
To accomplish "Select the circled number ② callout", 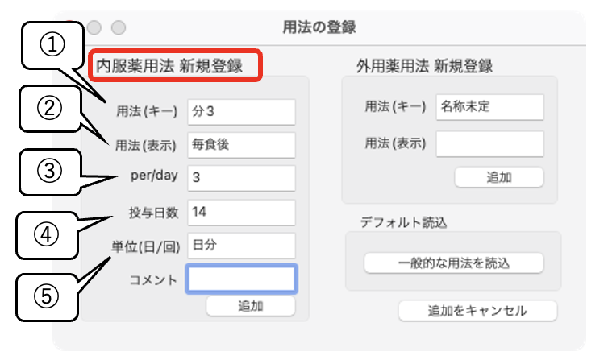I will [52, 107].
